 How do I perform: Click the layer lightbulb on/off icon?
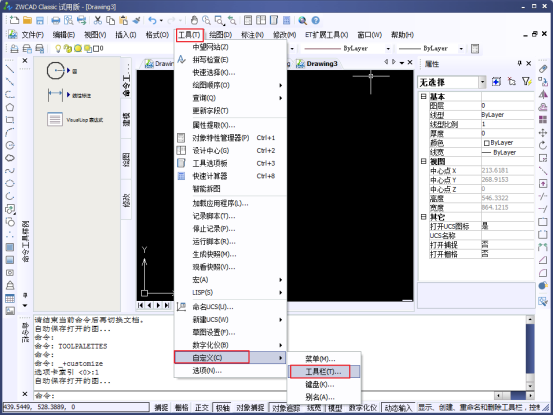tap(58, 48)
